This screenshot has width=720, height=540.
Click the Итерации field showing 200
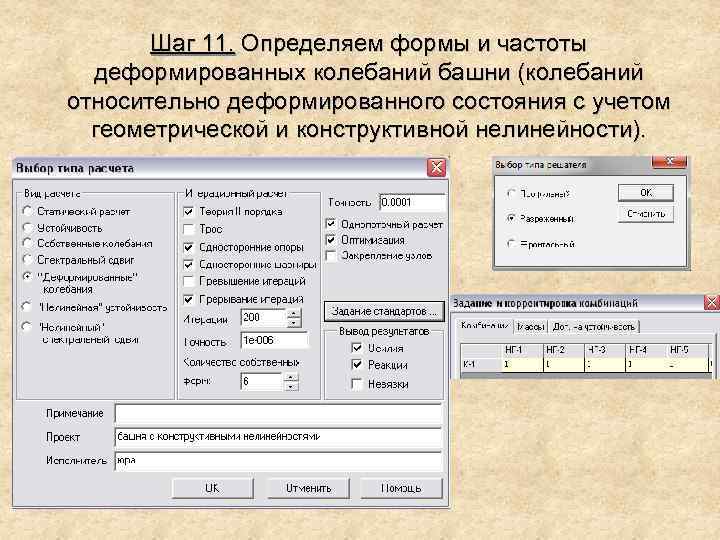(x=264, y=318)
